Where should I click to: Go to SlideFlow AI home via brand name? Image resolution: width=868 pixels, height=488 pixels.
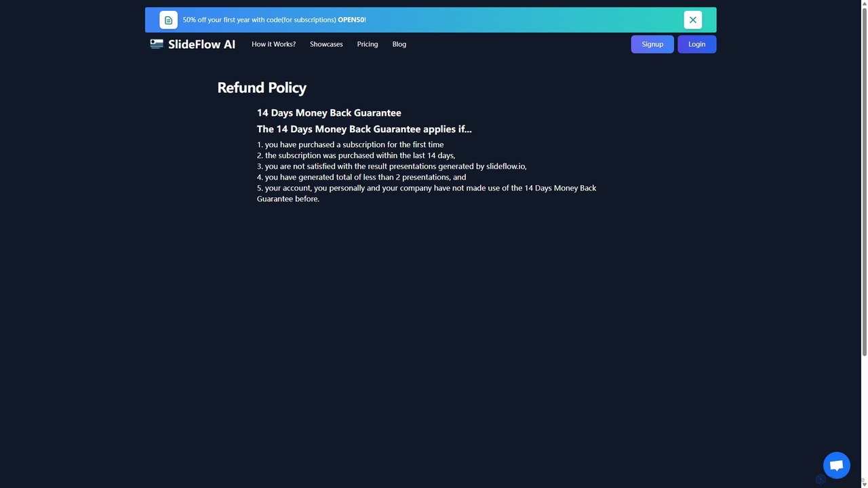click(x=201, y=44)
